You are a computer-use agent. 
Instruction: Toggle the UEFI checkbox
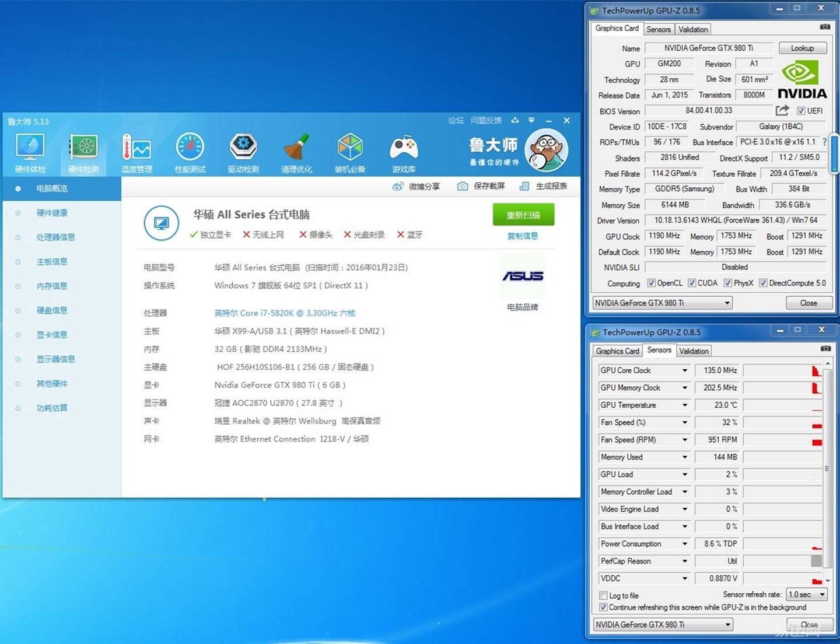(801, 111)
